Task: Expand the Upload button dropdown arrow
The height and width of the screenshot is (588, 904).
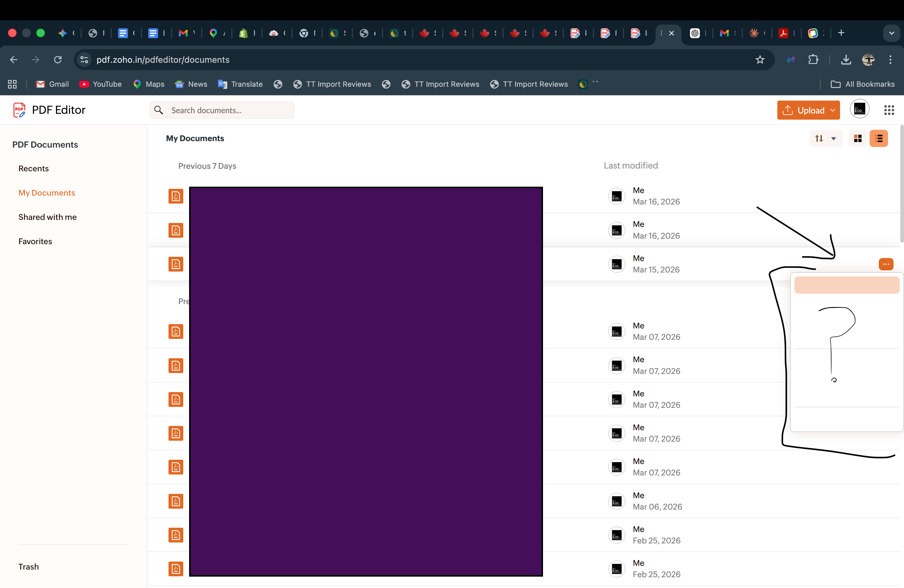Action: [x=833, y=110]
